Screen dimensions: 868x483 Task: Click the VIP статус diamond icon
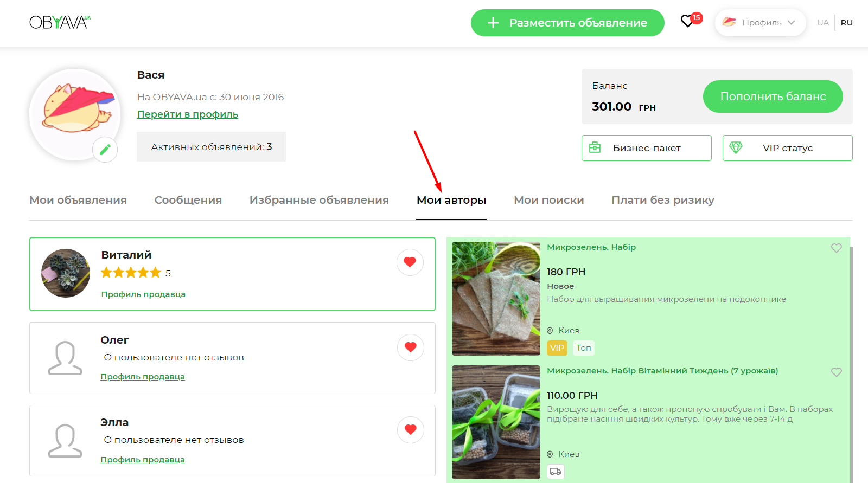[x=736, y=147]
